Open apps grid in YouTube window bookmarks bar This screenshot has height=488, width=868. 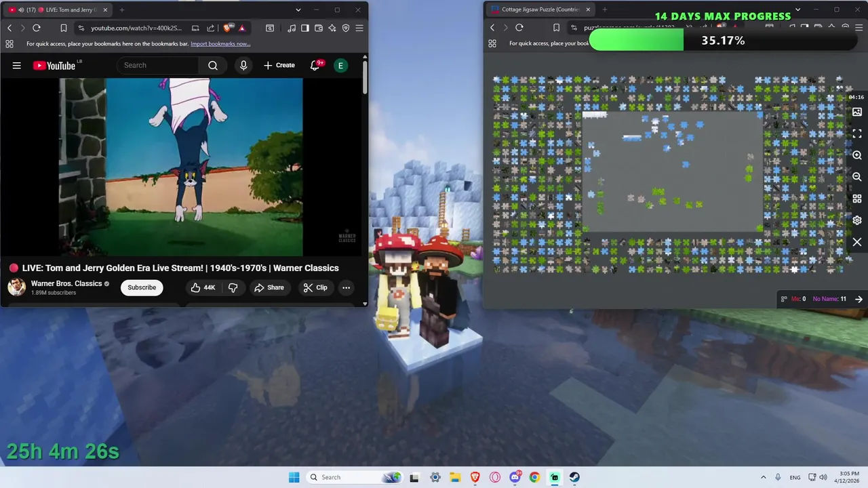[x=9, y=43]
